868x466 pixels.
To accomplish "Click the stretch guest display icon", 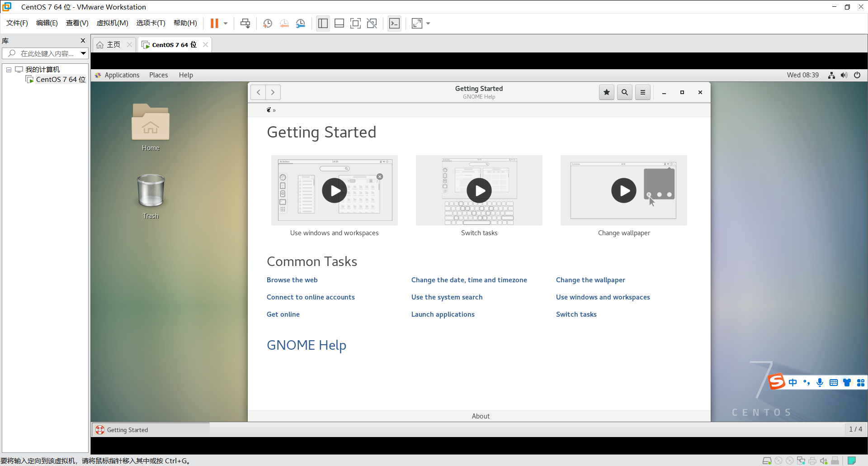I will pyautogui.click(x=417, y=24).
